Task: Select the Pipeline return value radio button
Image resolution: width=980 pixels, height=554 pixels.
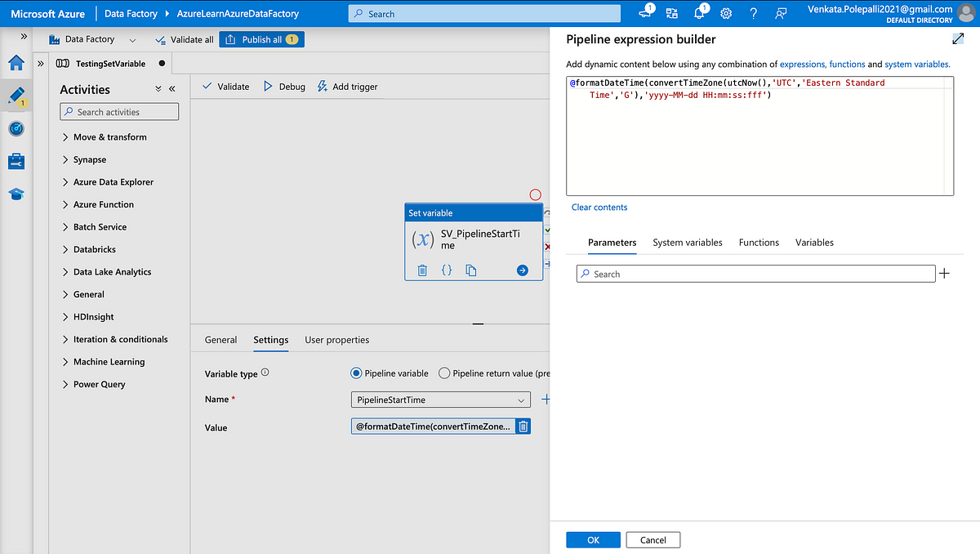Action: (x=444, y=373)
